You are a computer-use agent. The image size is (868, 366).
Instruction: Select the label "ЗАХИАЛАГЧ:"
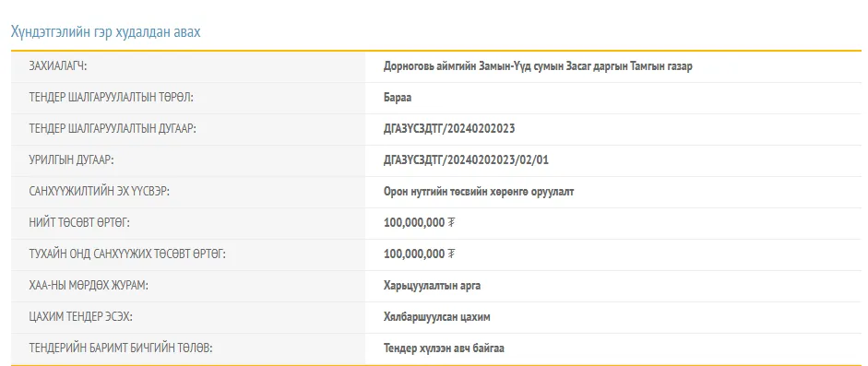click(x=58, y=66)
